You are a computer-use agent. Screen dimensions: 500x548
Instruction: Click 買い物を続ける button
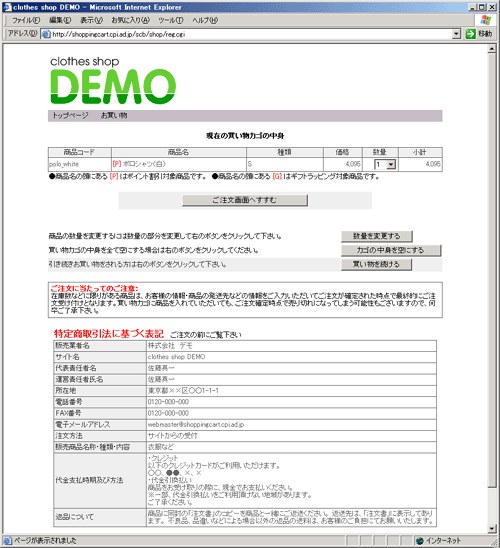pyautogui.click(x=376, y=264)
